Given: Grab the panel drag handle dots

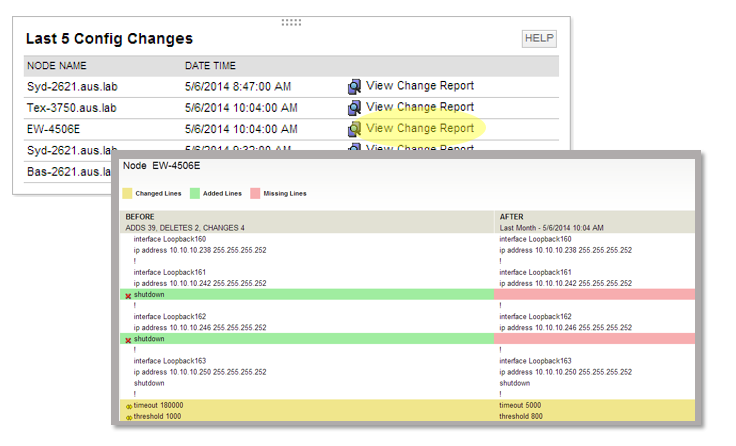Looking at the screenshot, I should 291,22.
